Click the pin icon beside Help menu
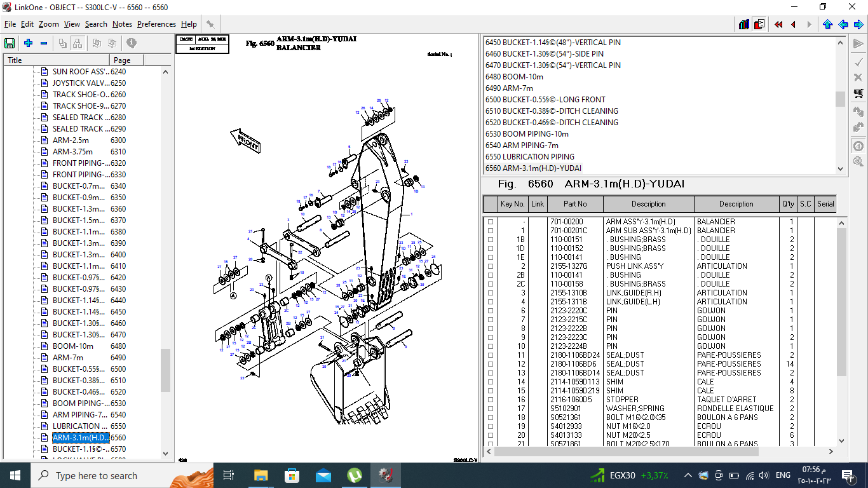This screenshot has height=488, width=868. tap(210, 24)
